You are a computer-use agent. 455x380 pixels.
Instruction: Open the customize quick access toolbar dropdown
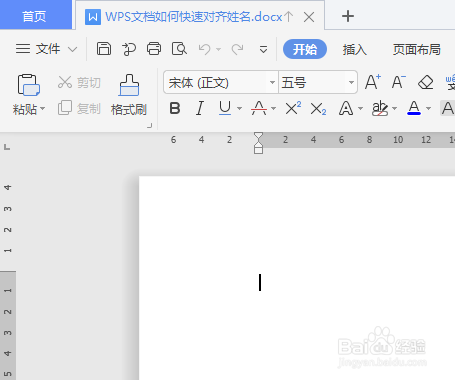coord(263,49)
